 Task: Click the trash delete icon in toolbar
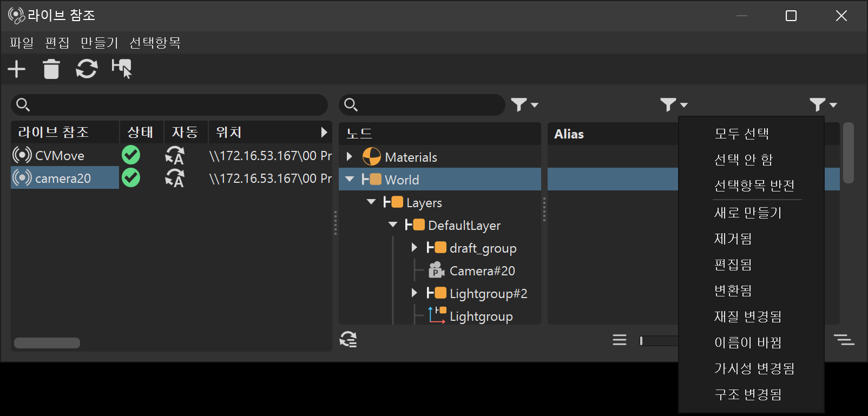click(x=51, y=69)
